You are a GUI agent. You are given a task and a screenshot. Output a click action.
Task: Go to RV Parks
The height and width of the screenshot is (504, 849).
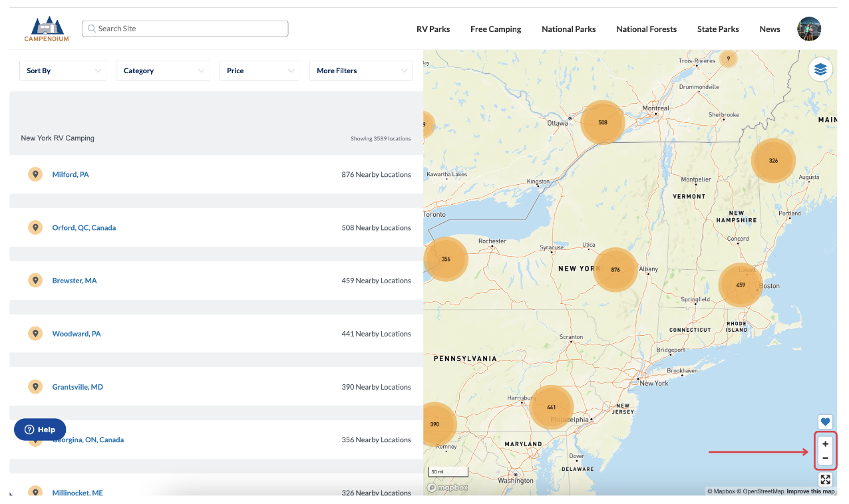click(433, 29)
